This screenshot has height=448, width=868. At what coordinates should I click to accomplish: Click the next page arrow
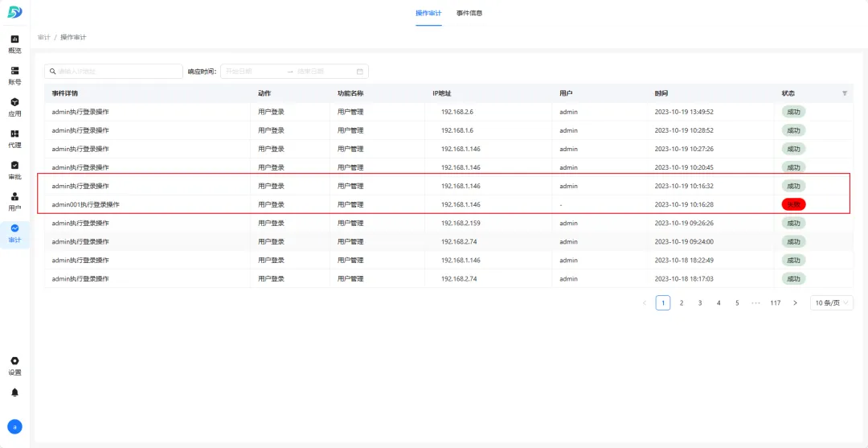pos(795,303)
